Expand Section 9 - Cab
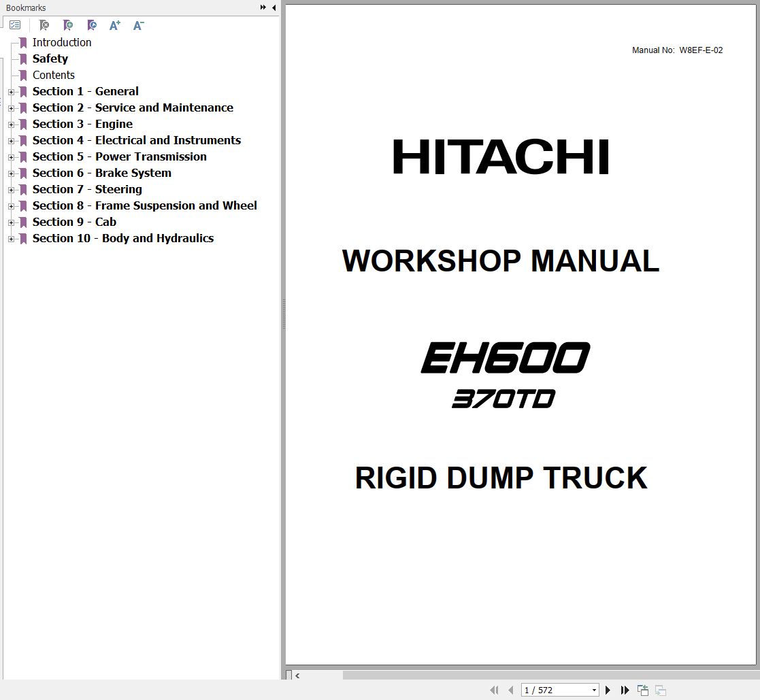The width and height of the screenshot is (760, 700). 11,222
